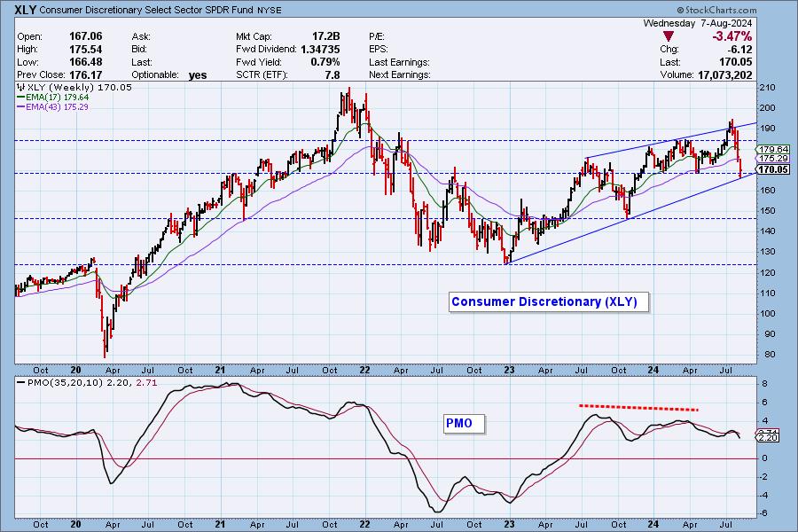798x532 pixels.
Task: Click the 210 price axis label
Action: click(767, 88)
